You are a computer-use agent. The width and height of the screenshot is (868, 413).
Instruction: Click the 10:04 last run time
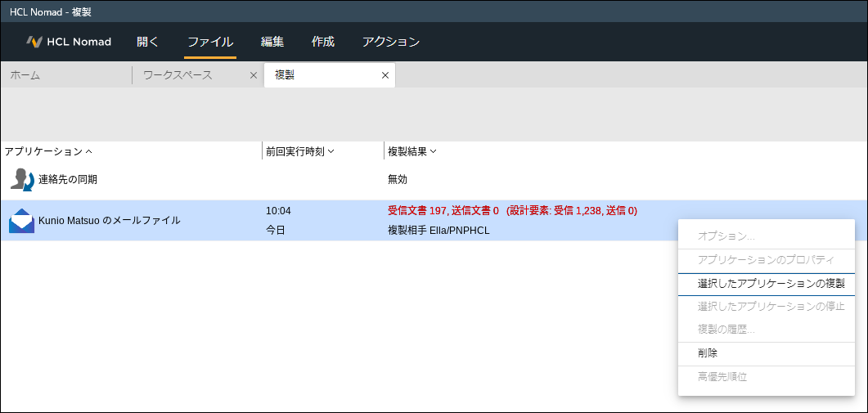coord(278,210)
